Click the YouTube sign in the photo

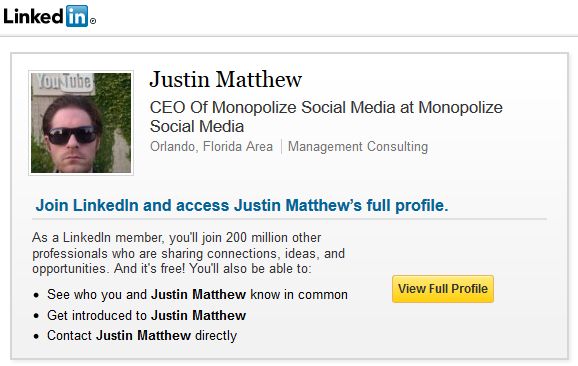65,81
